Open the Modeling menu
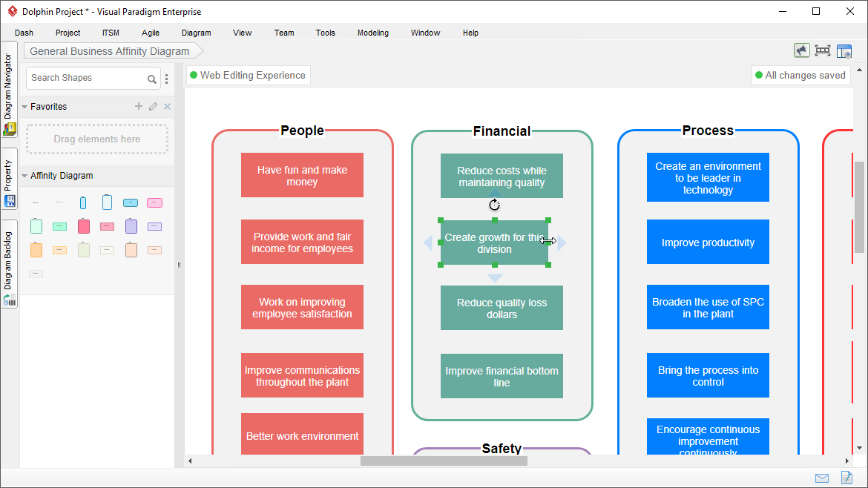This screenshot has height=488, width=868. click(x=373, y=33)
